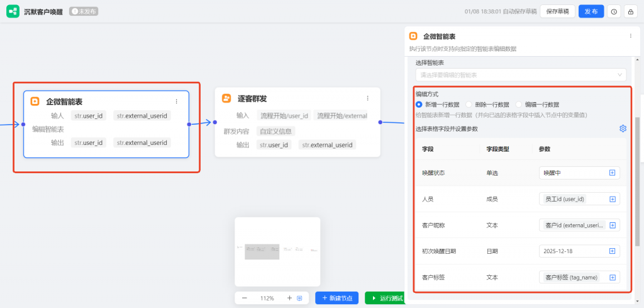Zoom out canvas with minus icon

pos(245,298)
